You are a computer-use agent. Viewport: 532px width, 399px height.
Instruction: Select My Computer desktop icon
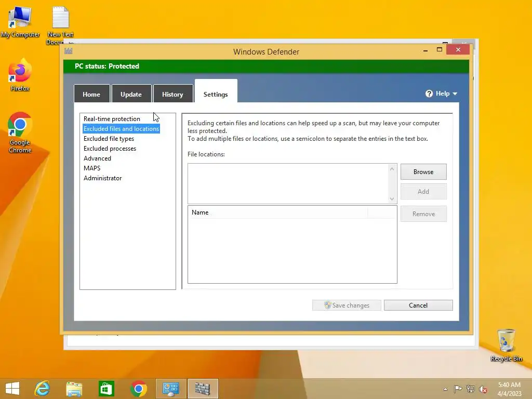point(20,22)
